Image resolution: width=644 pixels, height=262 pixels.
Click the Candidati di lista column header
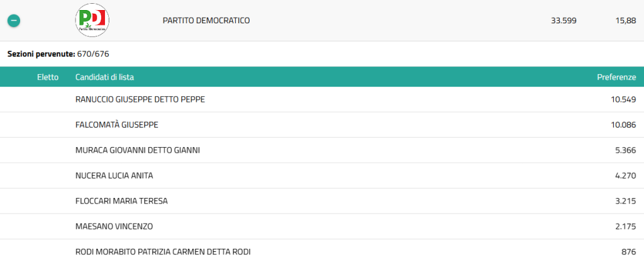pyautogui.click(x=104, y=77)
